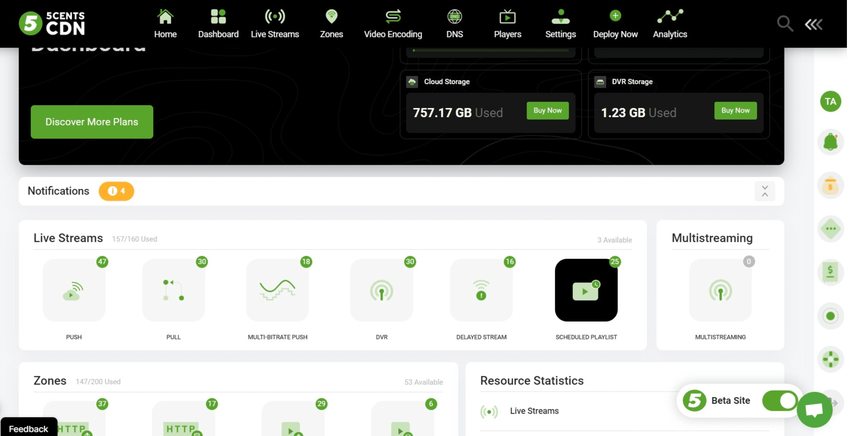Open the Delayed Stream tile
The image size is (868, 436).
pyautogui.click(x=481, y=290)
